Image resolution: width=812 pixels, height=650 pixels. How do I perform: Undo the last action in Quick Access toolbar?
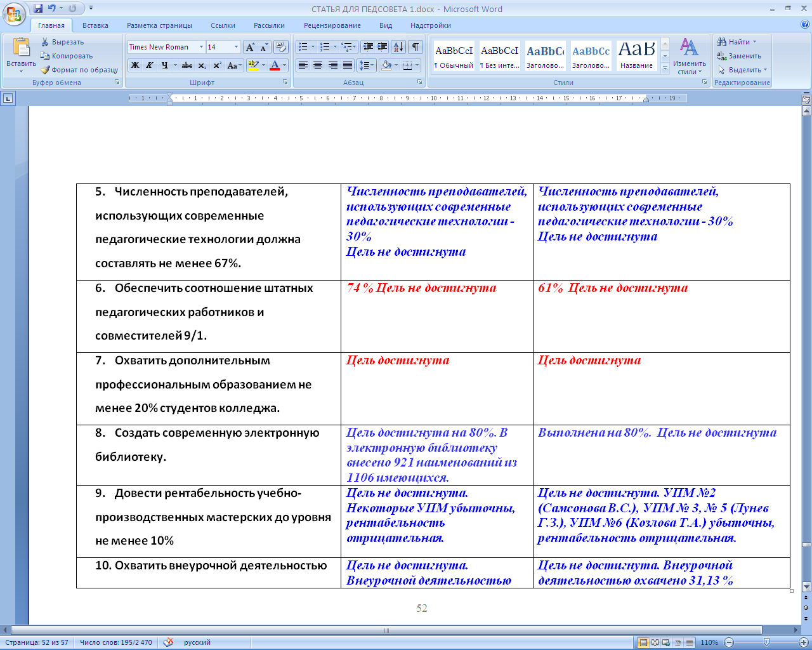tap(52, 9)
